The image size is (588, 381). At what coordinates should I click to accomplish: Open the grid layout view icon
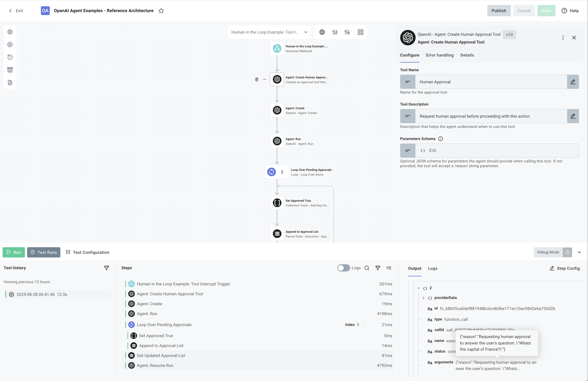pyautogui.click(x=360, y=32)
